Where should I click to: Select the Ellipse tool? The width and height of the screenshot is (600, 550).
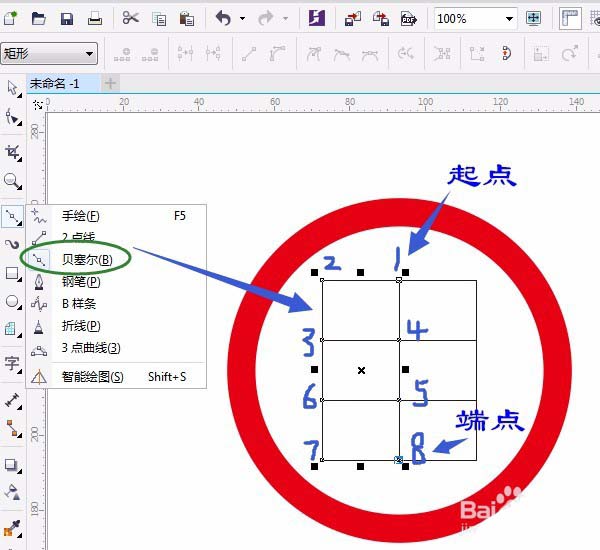[13, 302]
